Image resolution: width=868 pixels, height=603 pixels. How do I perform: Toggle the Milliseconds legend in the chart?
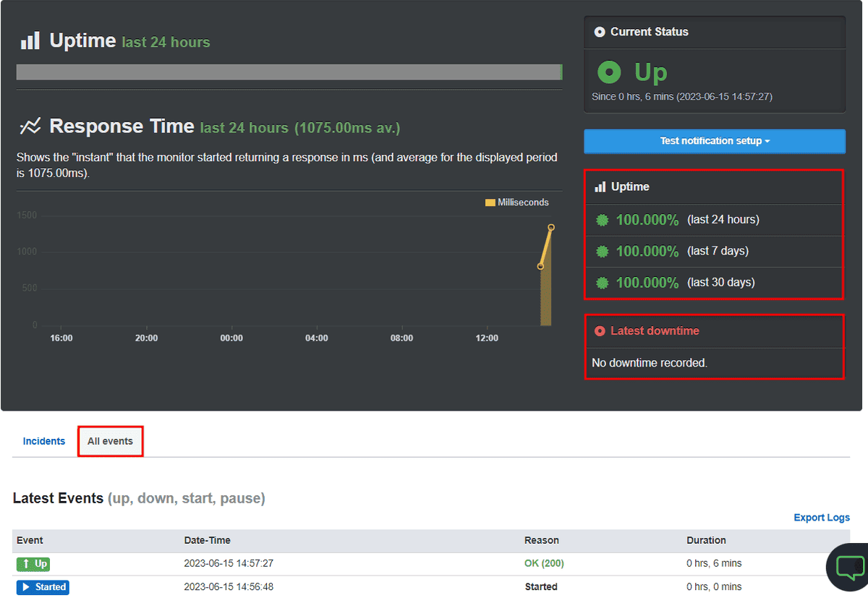pos(516,202)
